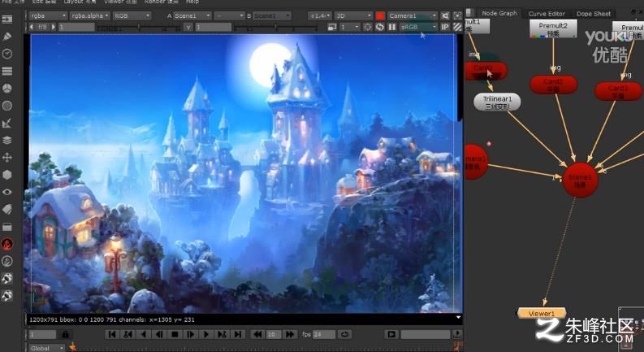Click the viewer refresh icon

point(380,27)
